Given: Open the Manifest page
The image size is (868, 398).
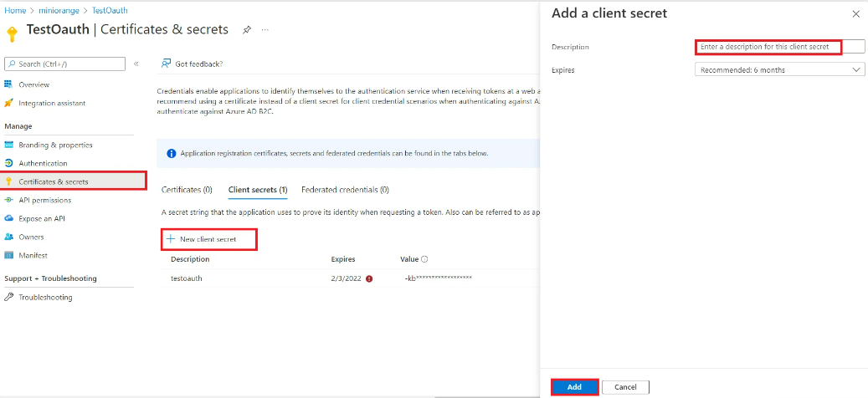Looking at the screenshot, I should point(33,255).
